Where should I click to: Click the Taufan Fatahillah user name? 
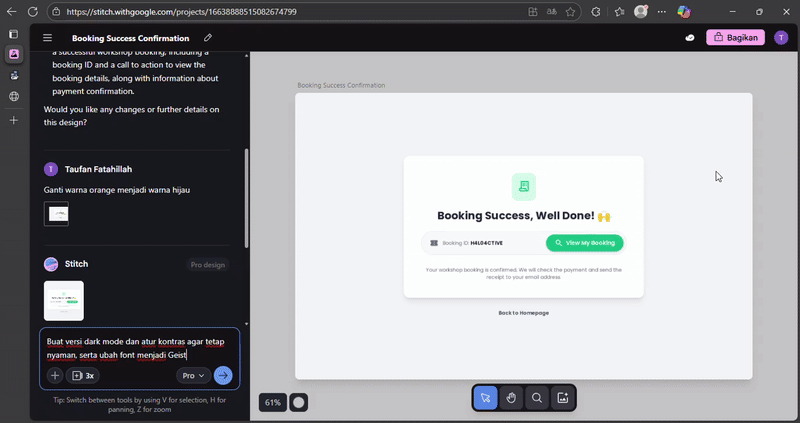[98, 169]
